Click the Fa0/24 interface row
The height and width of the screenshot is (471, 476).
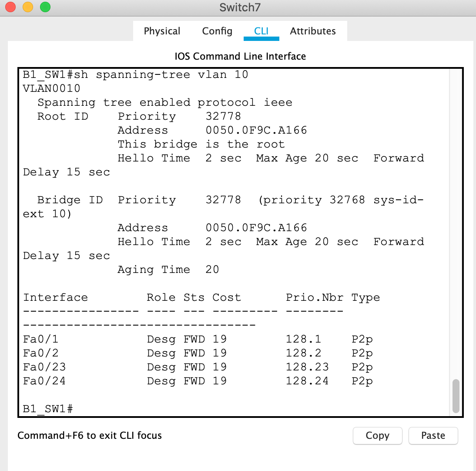click(198, 381)
